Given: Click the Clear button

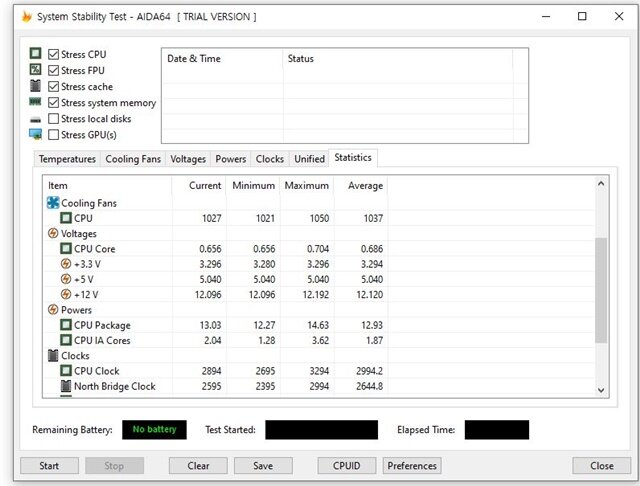Looking at the screenshot, I should (x=198, y=466).
